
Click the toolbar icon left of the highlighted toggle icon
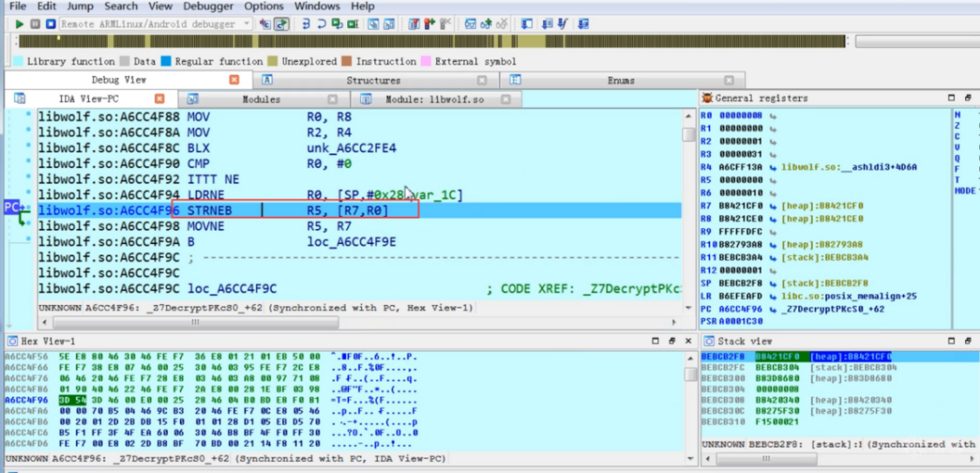pyautogui.click(x=265, y=24)
